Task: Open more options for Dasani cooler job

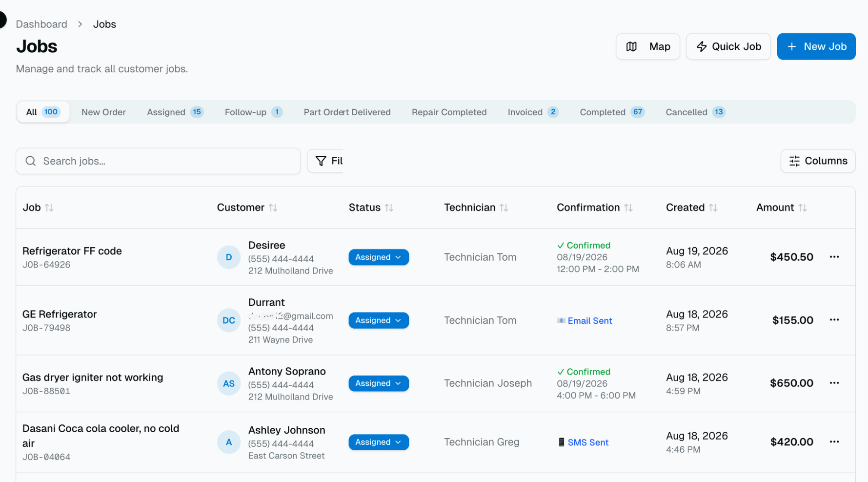Action: pos(834,441)
